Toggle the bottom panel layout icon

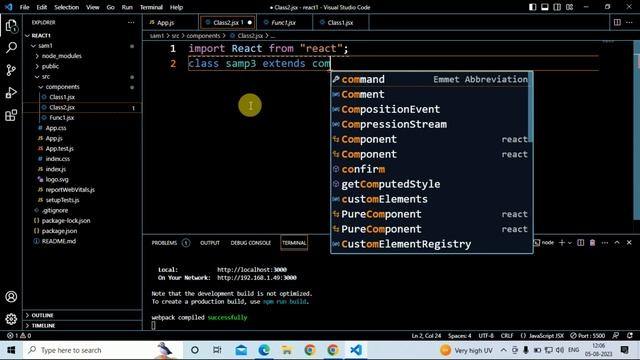click(x=545, y=7)
